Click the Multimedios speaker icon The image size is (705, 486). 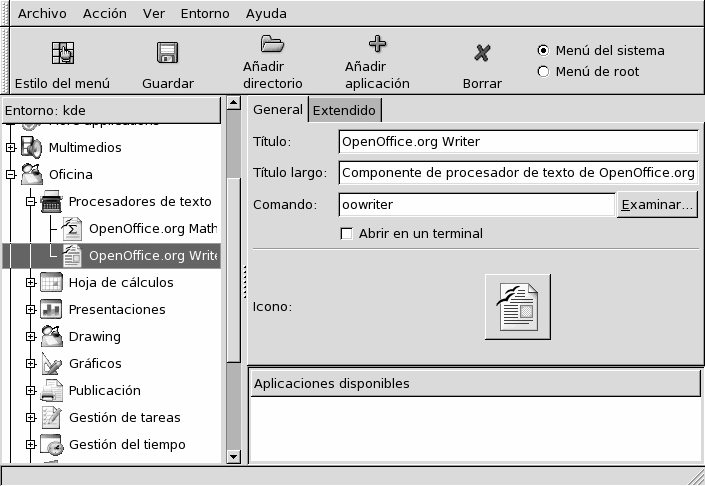(31, 147)
